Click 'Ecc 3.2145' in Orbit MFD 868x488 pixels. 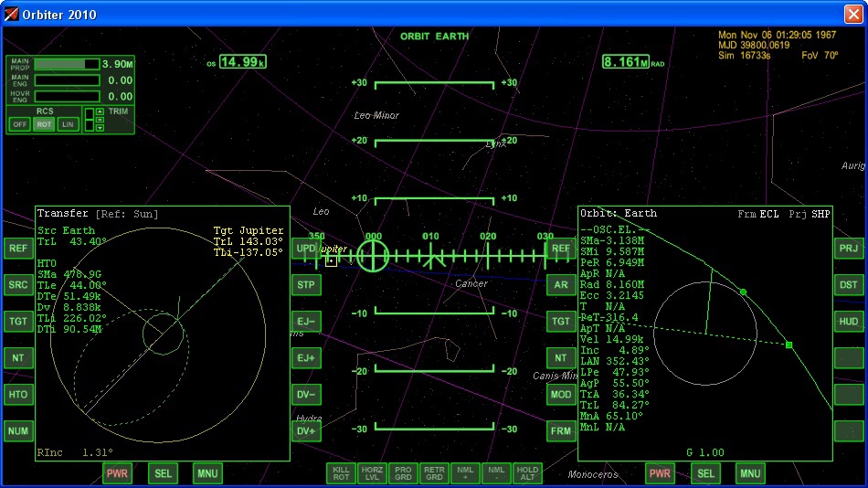(x=611, y=295)
